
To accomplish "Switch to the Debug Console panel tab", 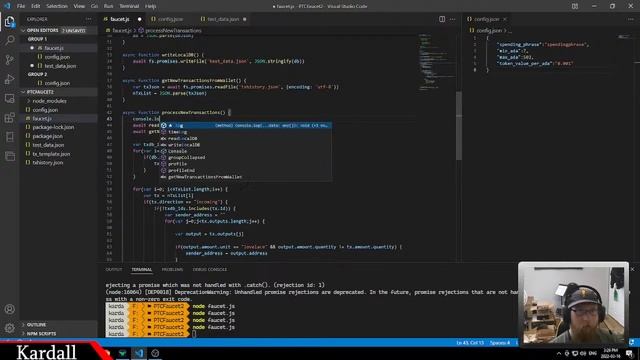I will pyautogui.click(x=210, y=270).
